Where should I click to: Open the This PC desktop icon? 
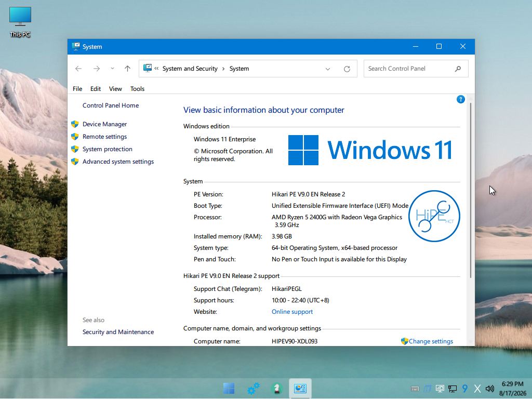[x=20, y=22]
